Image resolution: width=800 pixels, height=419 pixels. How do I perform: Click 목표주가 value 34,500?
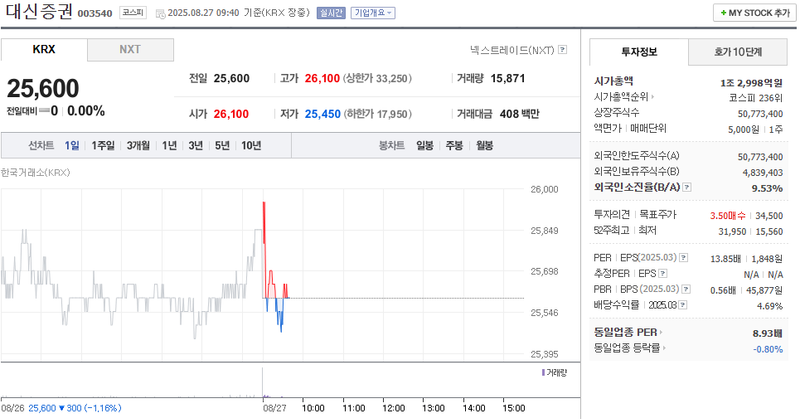point(769,216)
